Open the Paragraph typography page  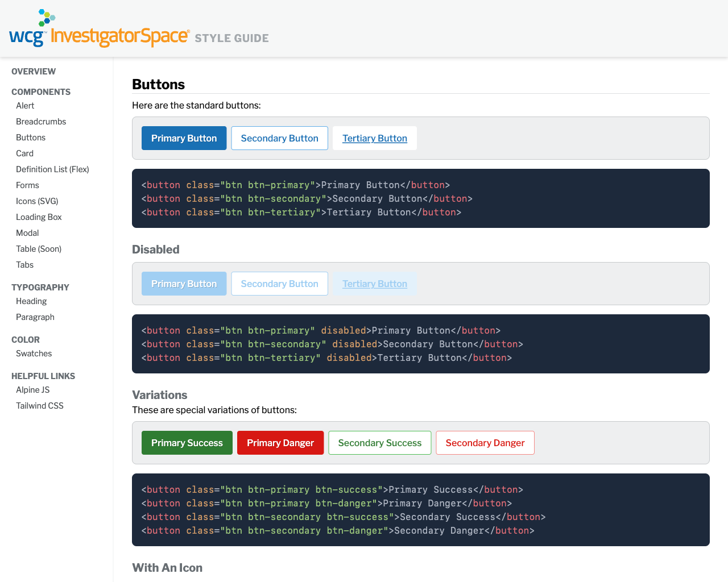[35, 317]
